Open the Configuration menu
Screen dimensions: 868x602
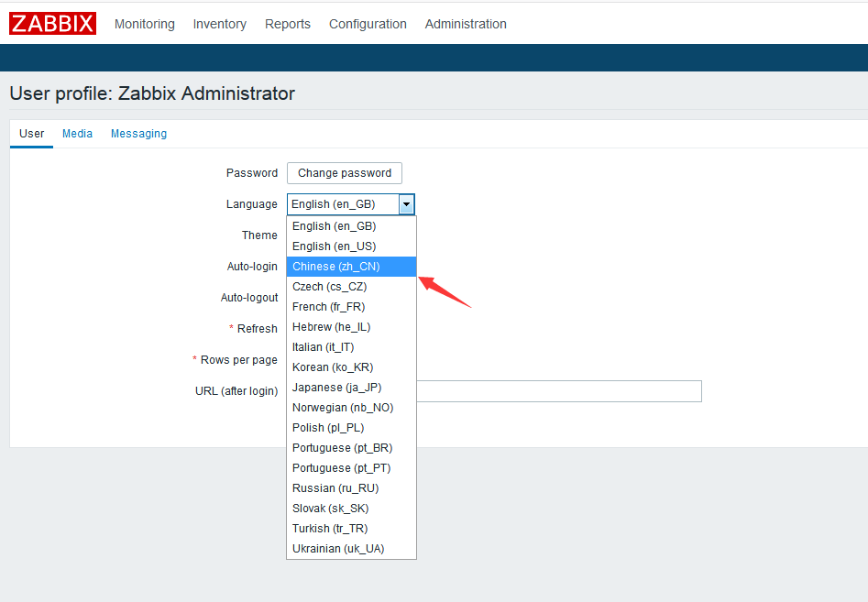pyautogui.click(x=368, y=24)
